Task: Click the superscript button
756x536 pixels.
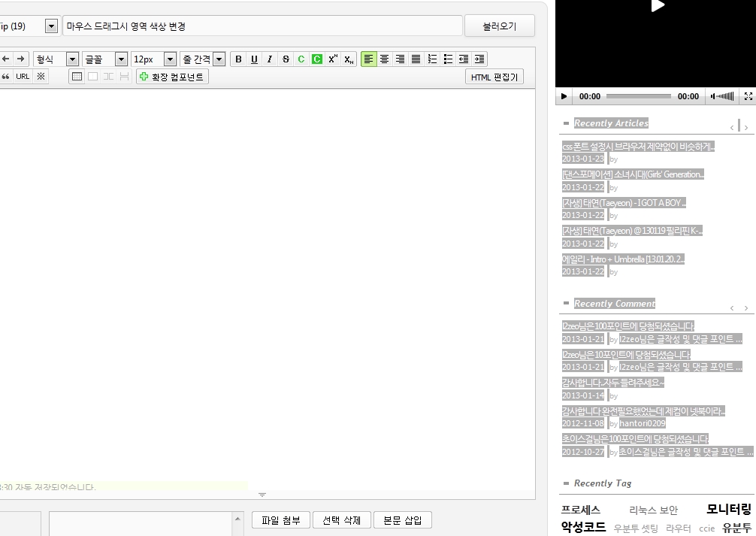Action: [x=333, y=59]
